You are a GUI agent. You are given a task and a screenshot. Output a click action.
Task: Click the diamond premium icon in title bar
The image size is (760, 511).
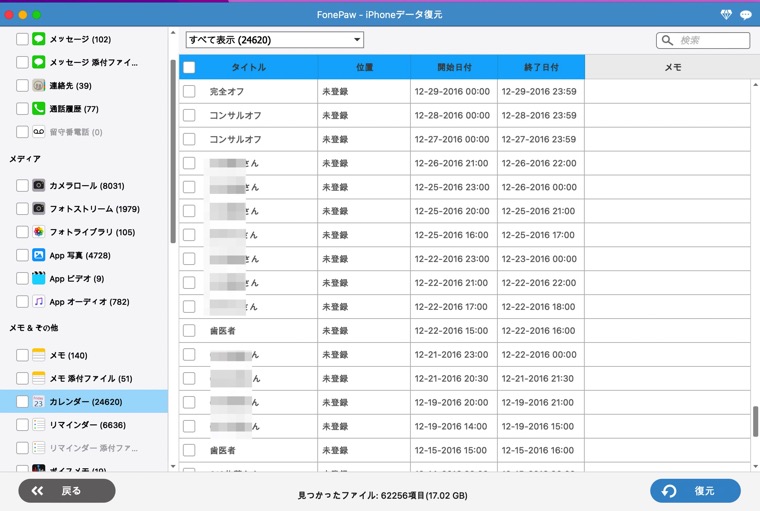(726, 15)
